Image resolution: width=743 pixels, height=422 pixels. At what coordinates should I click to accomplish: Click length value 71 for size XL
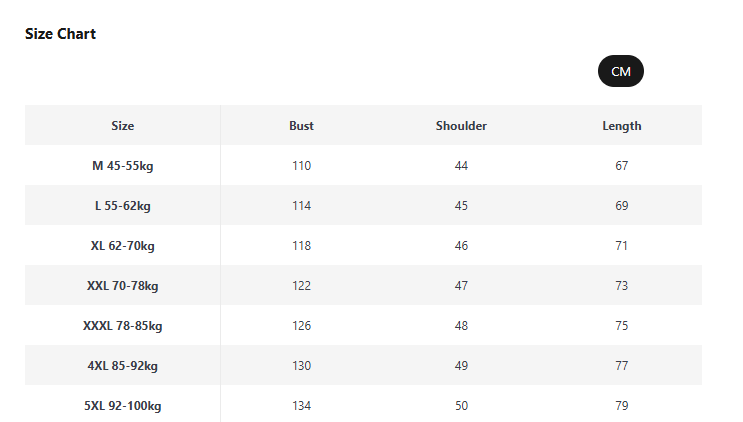(x=621, y=246)
